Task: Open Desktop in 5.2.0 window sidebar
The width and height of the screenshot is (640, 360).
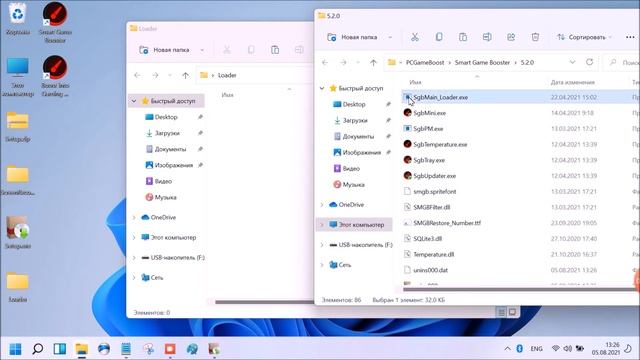Action: (x=354, y=104)
